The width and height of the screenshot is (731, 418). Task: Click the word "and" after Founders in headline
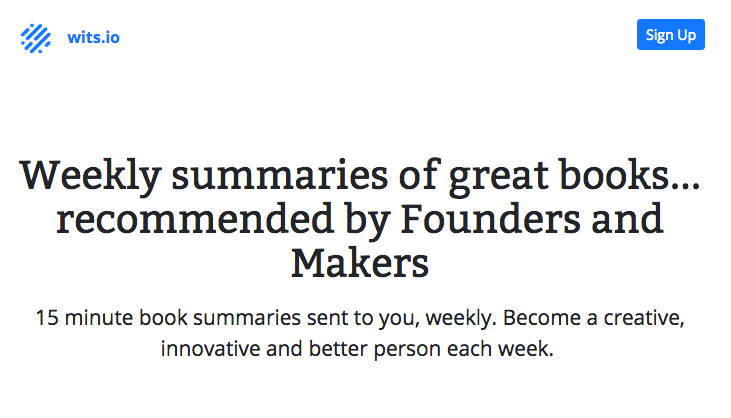click(x=627, y=220)
